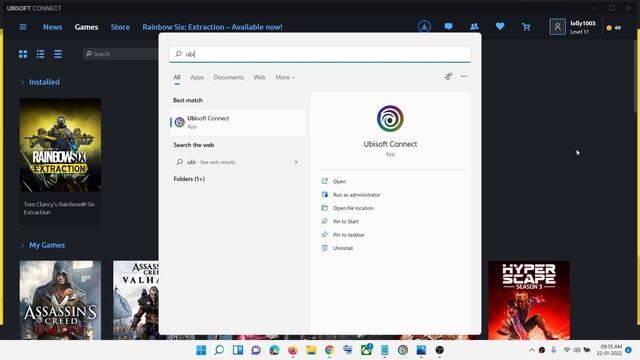Open the News tab
The width and height of the screenshot is (640, 360).
[x=52, y=27]
